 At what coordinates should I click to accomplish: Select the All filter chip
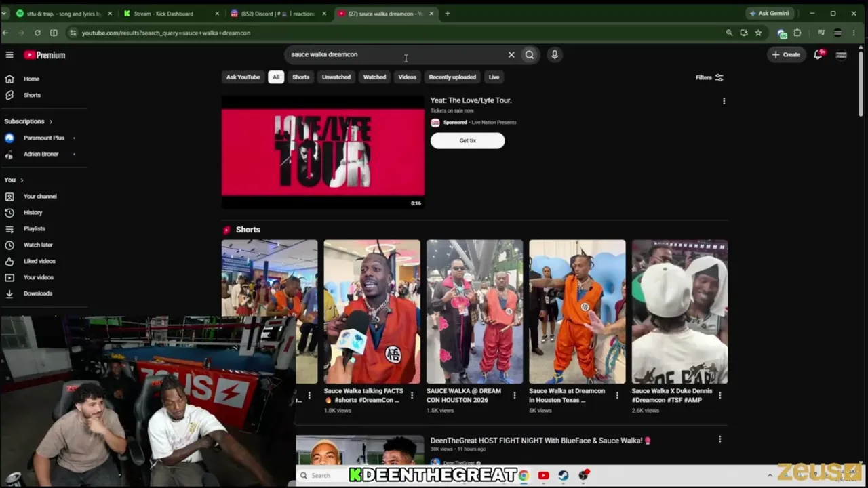coord(276,77)
